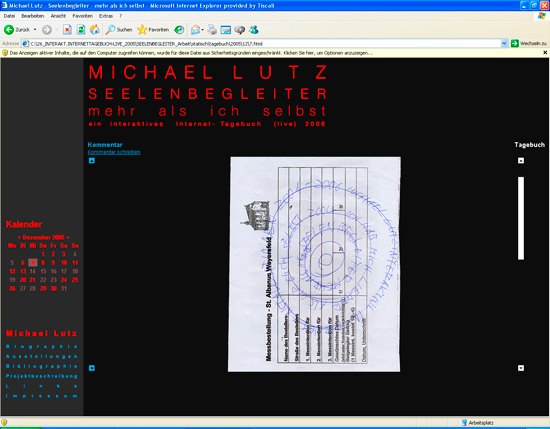Select day 25 in the calendar
This screenshot has height=429, width=550.
75,280
